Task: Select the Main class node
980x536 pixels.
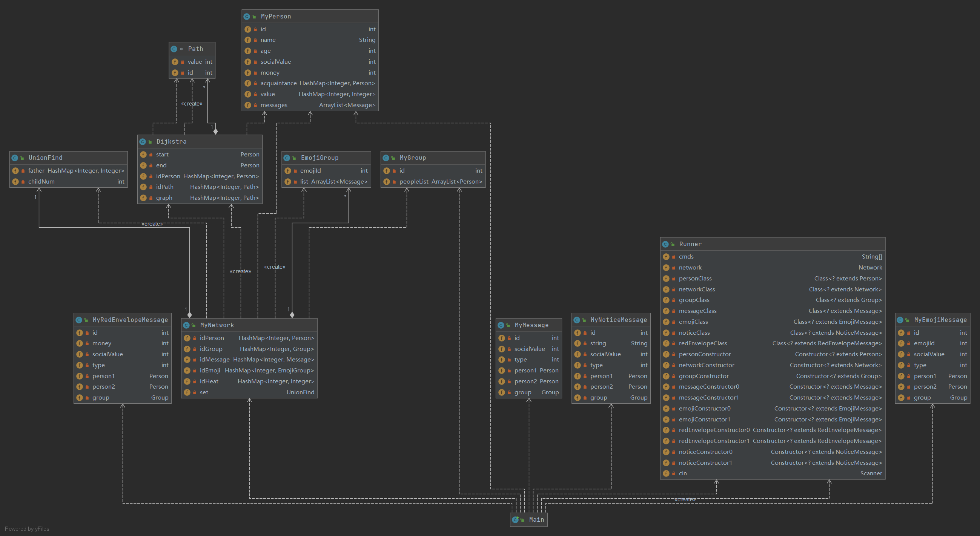Action: pos(529,520)
